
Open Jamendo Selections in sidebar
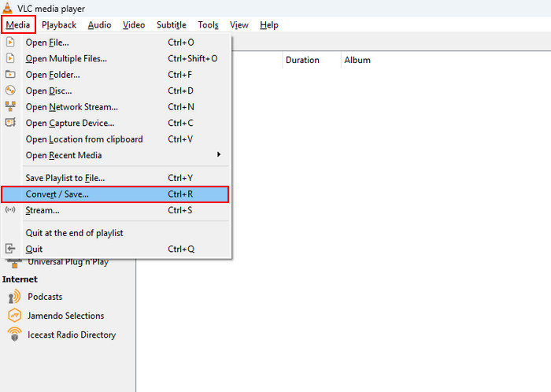[x=65, y=316]
